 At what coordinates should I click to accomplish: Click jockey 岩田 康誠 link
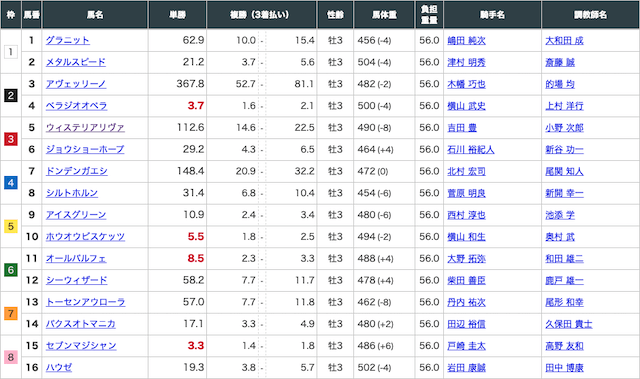pyautogui.click(x=467, y=368)
